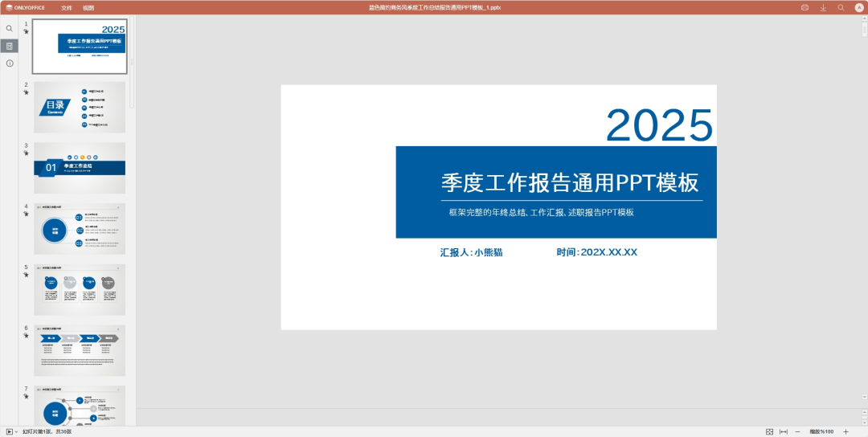Click the status text 幻灯片第1张，共30张
868x437 pixels.
click(47, 431)
